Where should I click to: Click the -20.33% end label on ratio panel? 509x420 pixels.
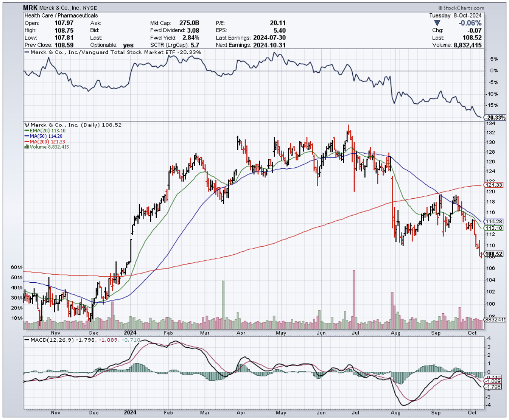coord(495,118)
